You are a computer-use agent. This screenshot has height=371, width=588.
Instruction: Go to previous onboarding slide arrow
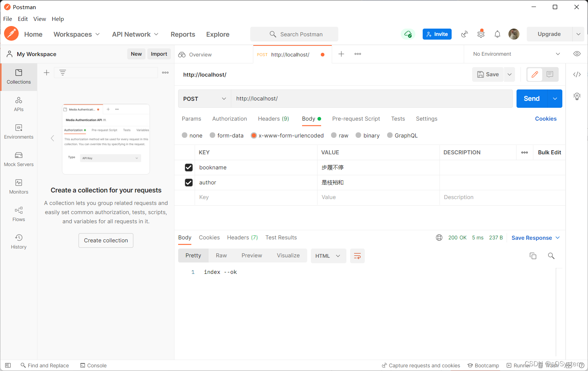52,138
